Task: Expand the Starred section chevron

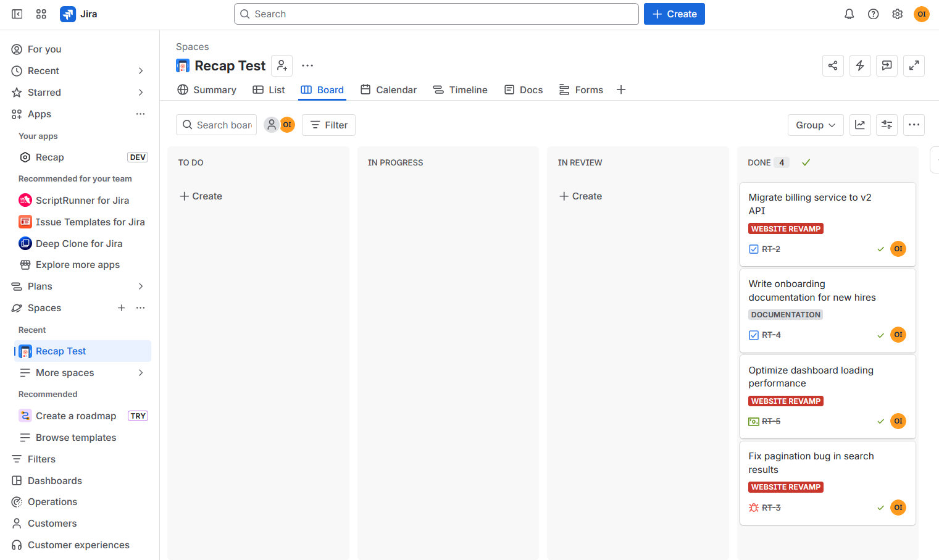Action: [x=141, y=93]
